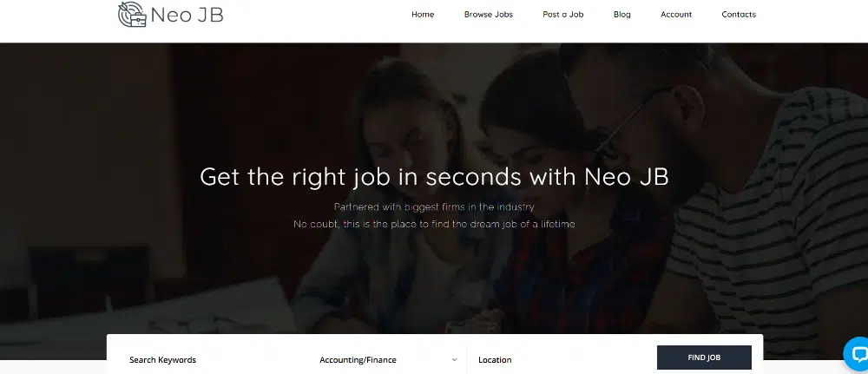The height and width of the screenshot is (374, 868).
Task: Click the 'No doubt, this is the place' subtitle
Action: (x=434, y=224)
